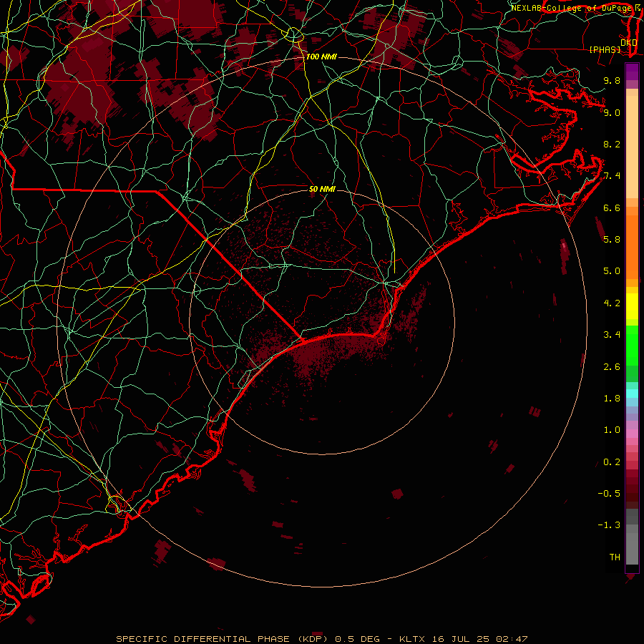The width and height of the screenshot is (644, 644).
Task: Pick the cyan band of the color scale
Action: 632,393
